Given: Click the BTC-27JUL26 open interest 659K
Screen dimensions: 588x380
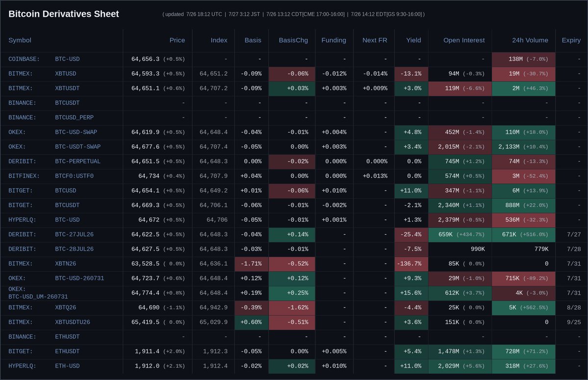Looking at the screenshot, I should [445, 235].
